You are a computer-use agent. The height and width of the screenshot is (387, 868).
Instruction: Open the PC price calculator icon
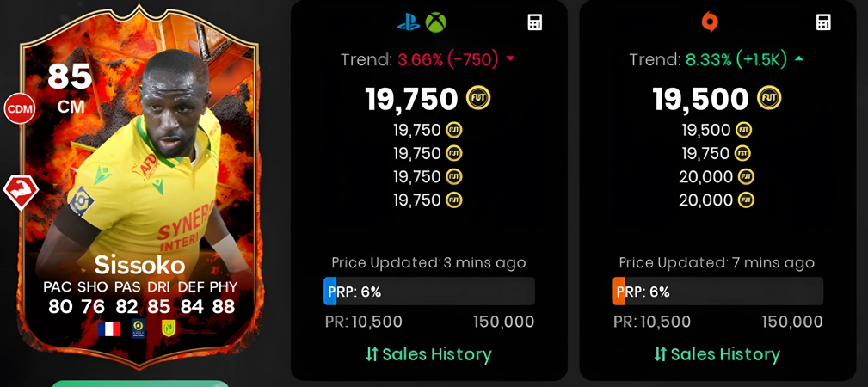(823, 22)
